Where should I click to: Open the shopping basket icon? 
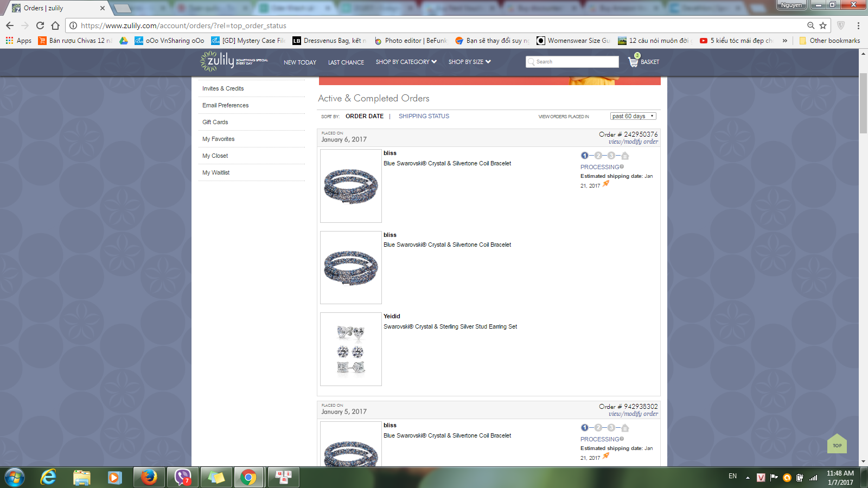634,61
